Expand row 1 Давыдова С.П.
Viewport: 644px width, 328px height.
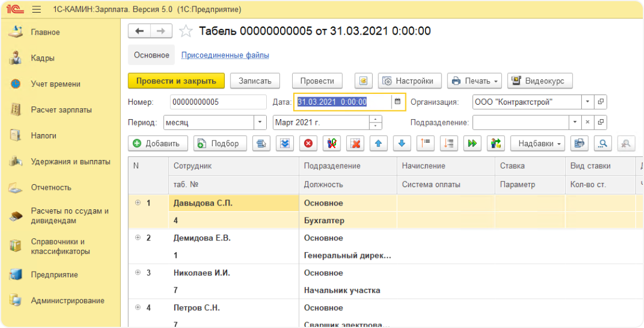point(137,203)
